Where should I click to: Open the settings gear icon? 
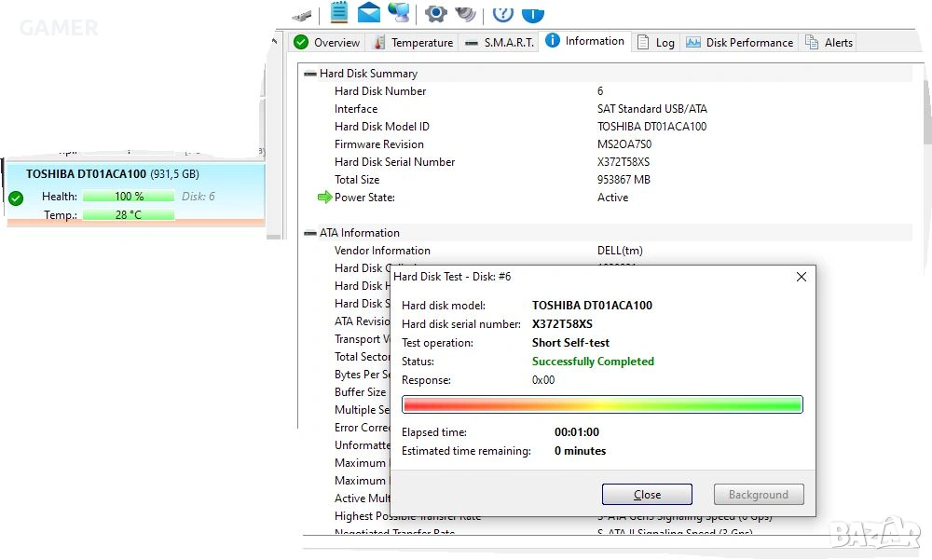pos(435,12)
